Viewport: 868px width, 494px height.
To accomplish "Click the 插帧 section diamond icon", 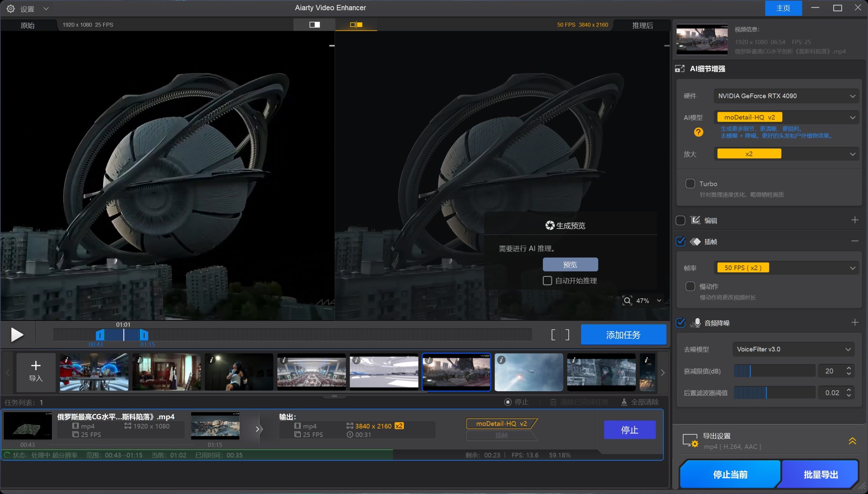I will tap(695, 241).
